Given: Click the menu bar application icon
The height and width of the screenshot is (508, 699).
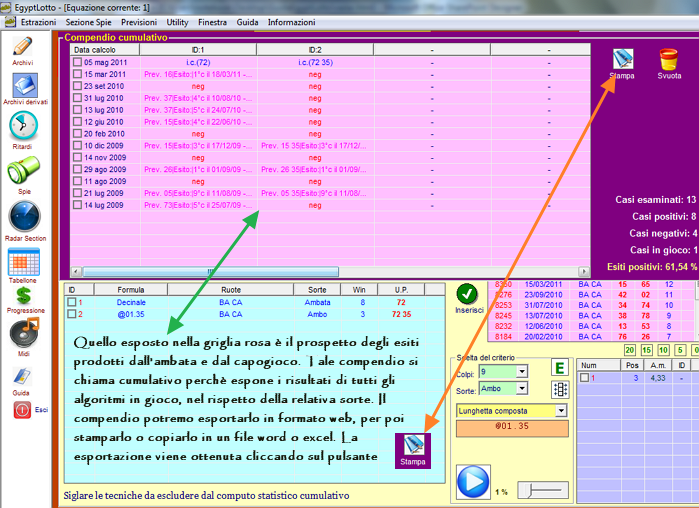Looking at the screenshot, I should click(x=10, y=22).
